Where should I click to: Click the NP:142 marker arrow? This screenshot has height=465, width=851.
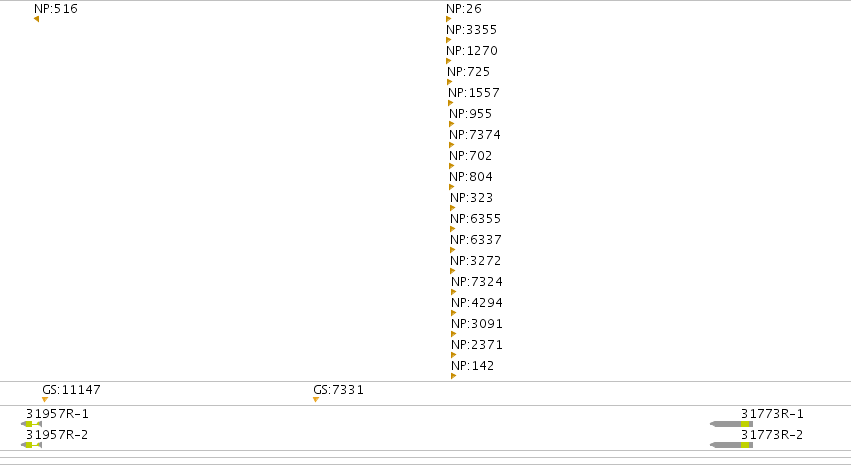[x=454, y=376]
